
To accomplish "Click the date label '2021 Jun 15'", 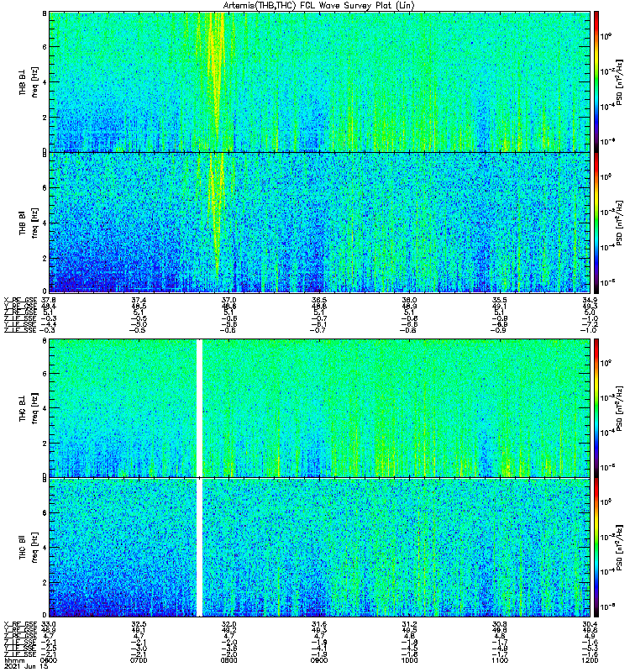I will click(26, 666).
